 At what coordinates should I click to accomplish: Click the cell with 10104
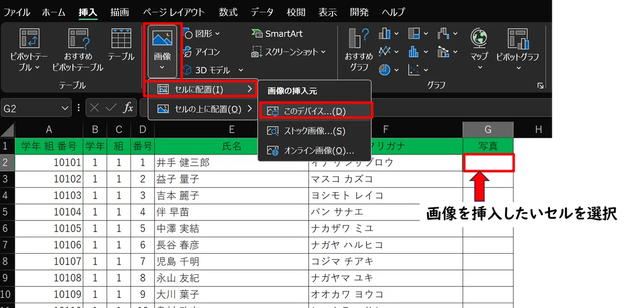pyautogui.click(x=49, y=211)
